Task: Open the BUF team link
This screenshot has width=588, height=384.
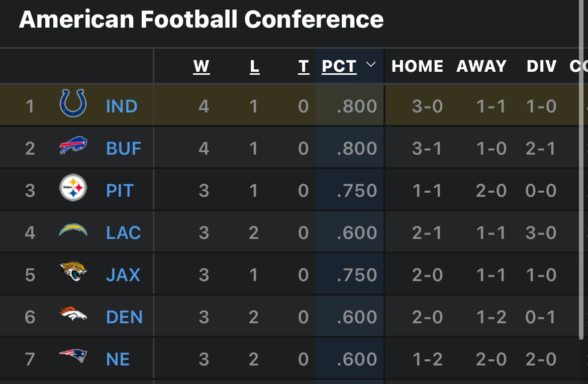Action: tap(124, 149)
